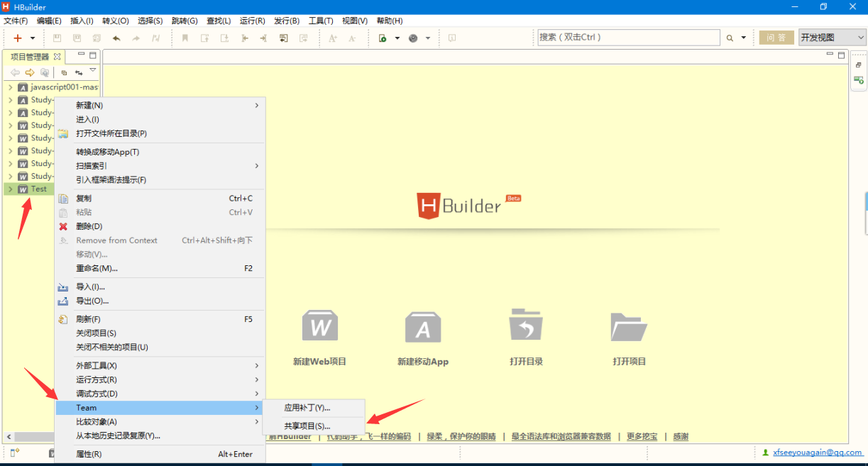Click the New Web Project icon
Viewport: 868px width, 466px height.
pos(319,327)
